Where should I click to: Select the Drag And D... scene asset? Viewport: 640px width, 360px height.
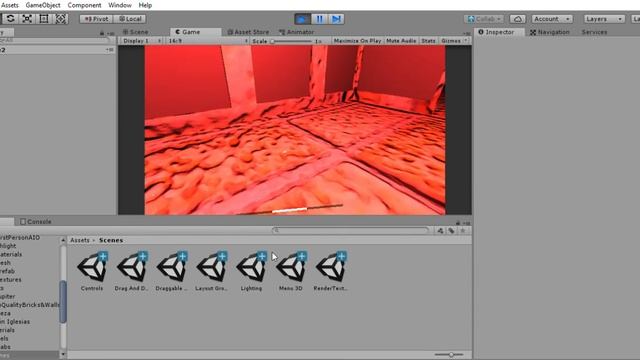coord(131,271)
